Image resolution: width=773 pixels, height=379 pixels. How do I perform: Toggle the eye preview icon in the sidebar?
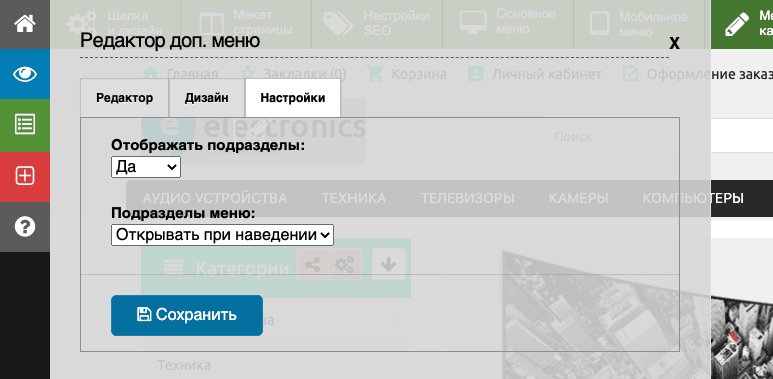tap(25, 74)
